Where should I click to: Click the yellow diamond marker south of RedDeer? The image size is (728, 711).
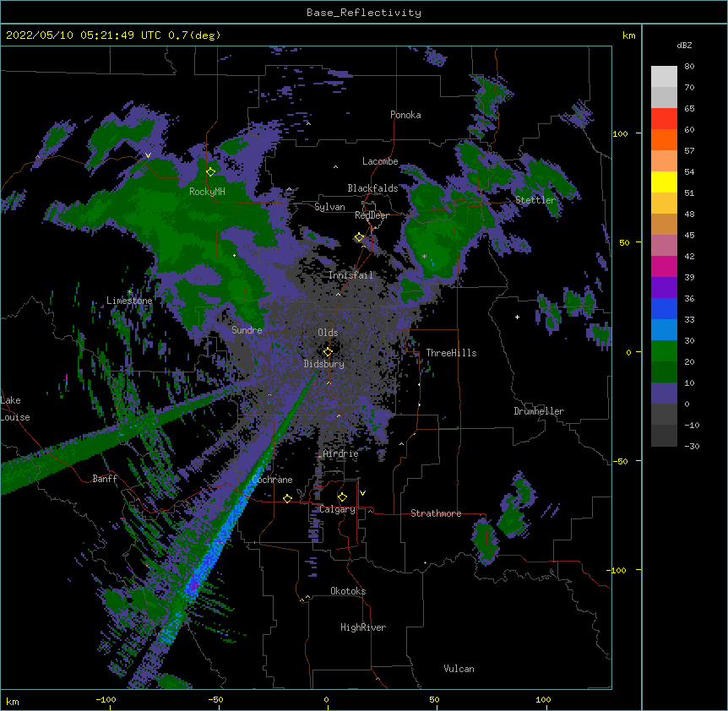click(359, 237)
